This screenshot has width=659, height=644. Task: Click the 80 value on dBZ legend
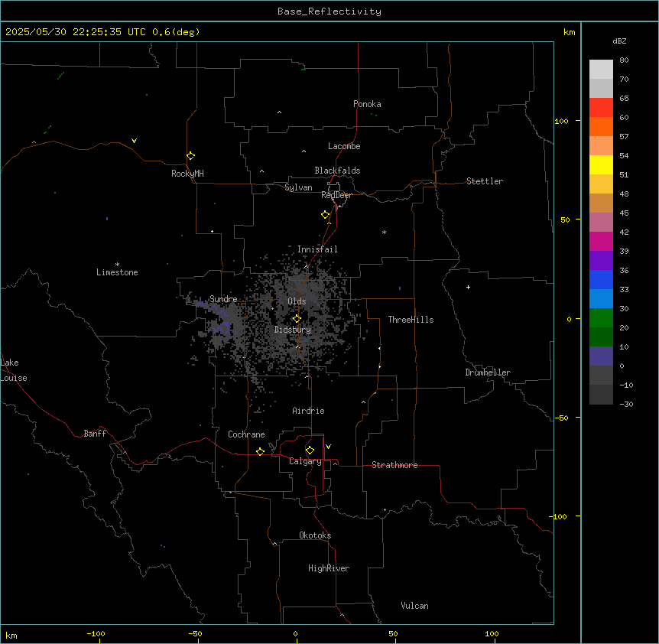pyautogui.click(x=624, y=60)
